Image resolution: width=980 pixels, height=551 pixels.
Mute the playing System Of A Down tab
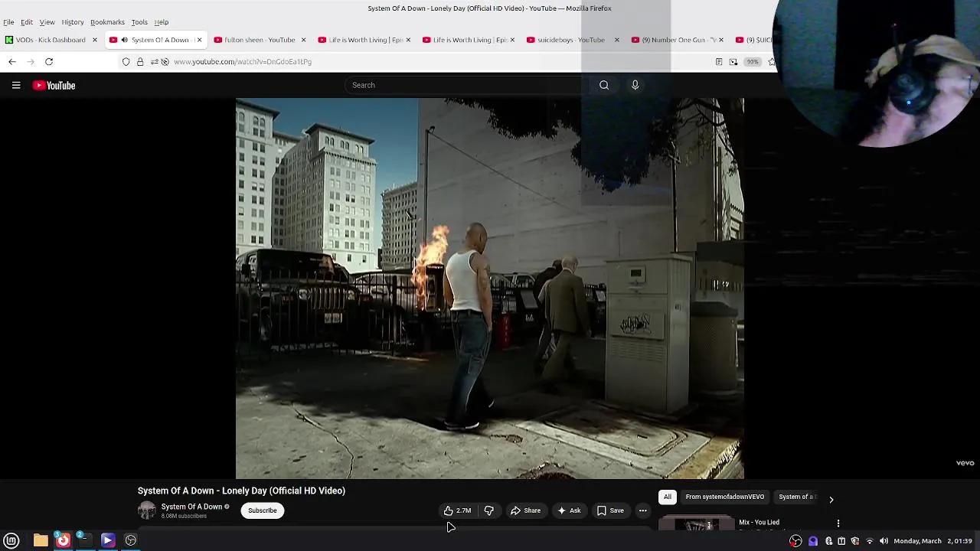pyautogui.click(x=124, y=40)
